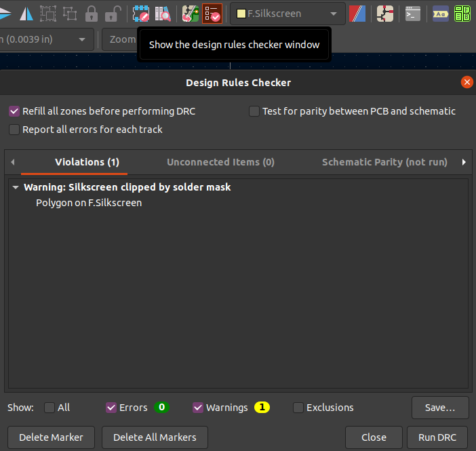Screen dimensions: 476x451
Task: Click the Unlock items padlock icon
Action: 113,13
